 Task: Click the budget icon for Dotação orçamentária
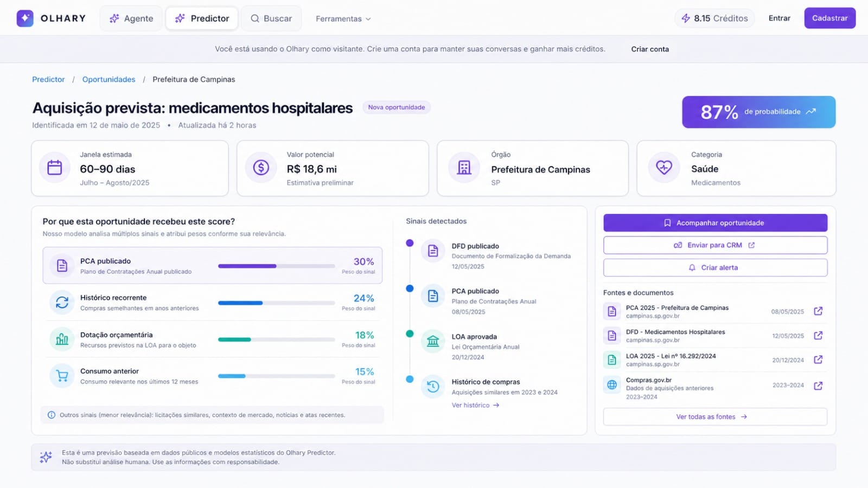[x=62, y=339]
